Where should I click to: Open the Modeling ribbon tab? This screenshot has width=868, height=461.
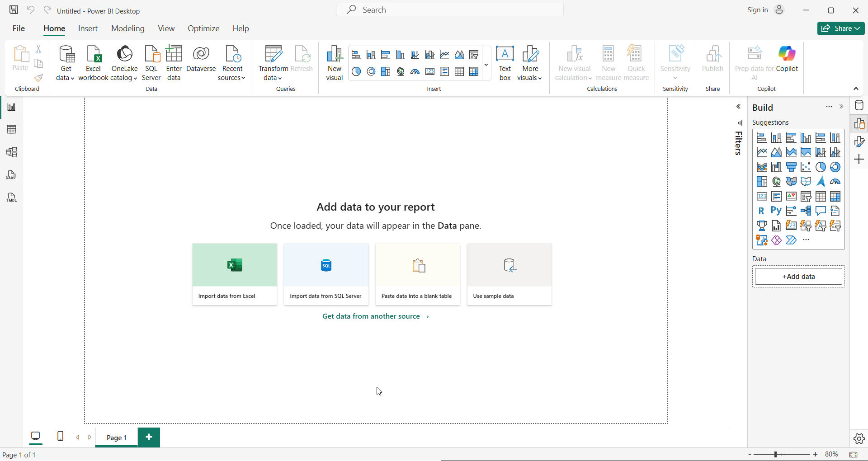(128, 28)
